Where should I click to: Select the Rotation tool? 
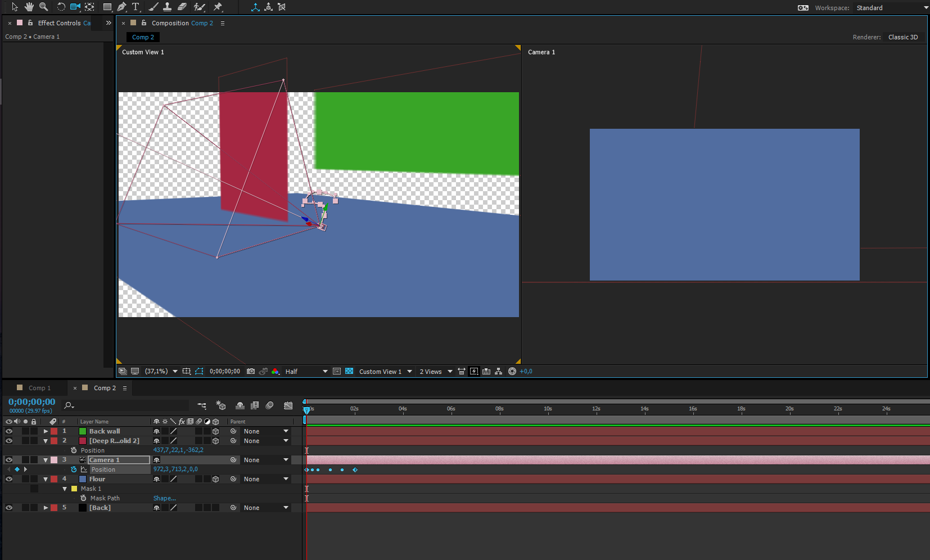(61, 7)
